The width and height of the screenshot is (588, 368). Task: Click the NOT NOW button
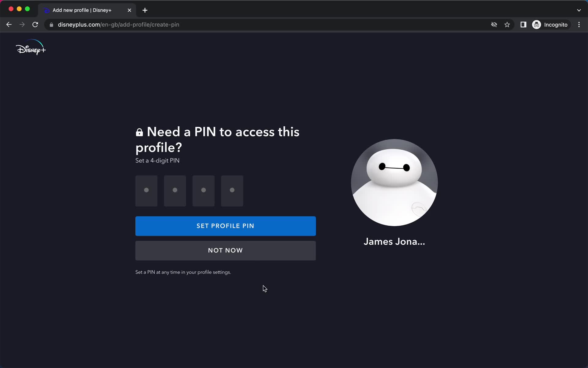225,251
